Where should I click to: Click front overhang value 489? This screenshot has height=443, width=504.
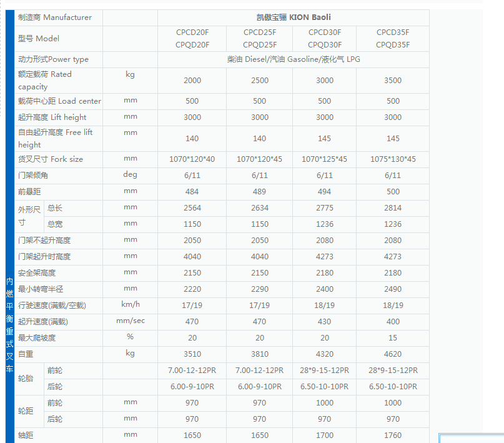[259, 192]
